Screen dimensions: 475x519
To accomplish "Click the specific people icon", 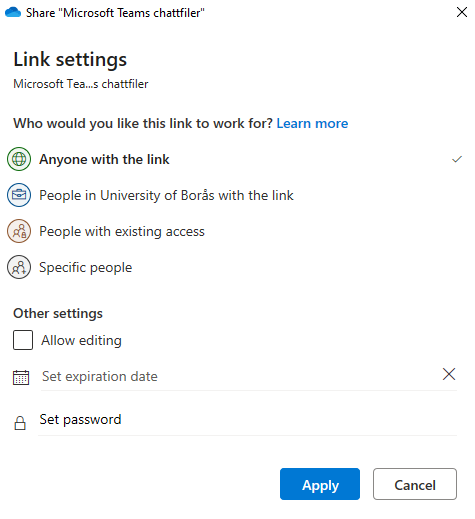I will coord(19,267).
